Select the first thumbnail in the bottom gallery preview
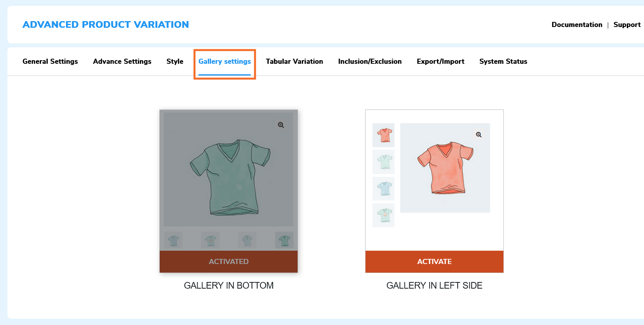The height and width of the screenshot is (325, 644). [x=173, y=240]
